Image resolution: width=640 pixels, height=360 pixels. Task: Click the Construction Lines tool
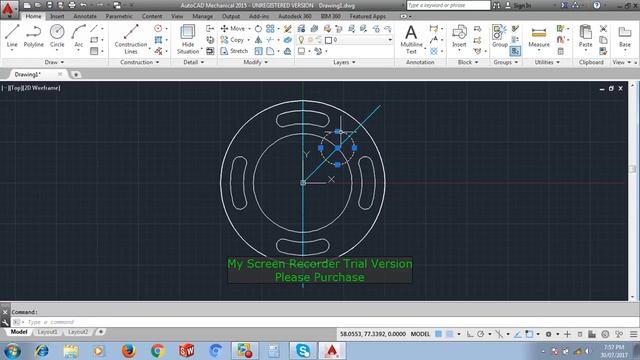pyautogui.click(x=131, y=39)
